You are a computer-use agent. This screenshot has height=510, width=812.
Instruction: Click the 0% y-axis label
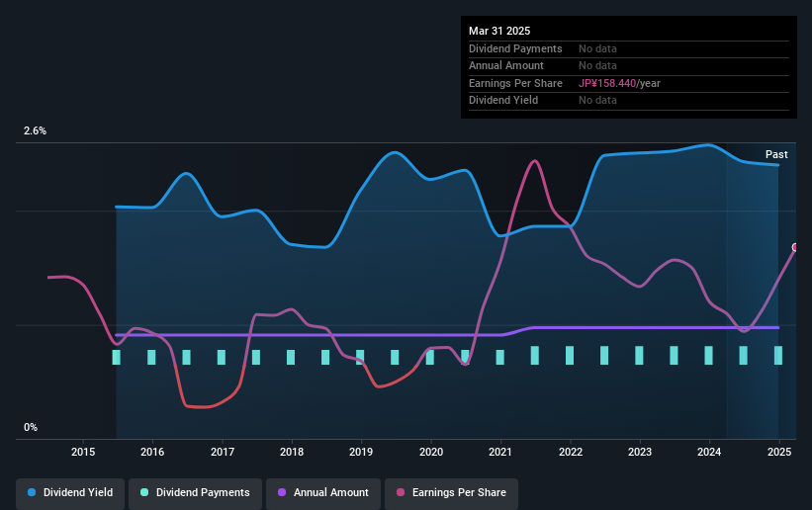pos(31,428)
